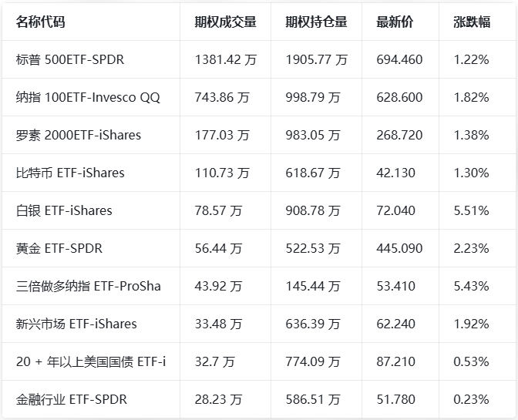This screenshot has height=420, width=518.
Task: Click the 1381.42 万 volume cell
Action: pyautogui.click(x=225, y=59)
